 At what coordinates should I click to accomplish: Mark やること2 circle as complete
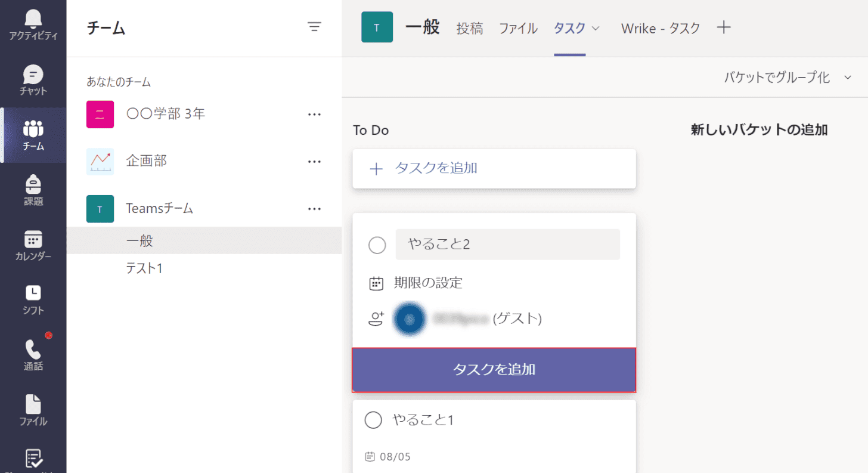coord(377,245)
